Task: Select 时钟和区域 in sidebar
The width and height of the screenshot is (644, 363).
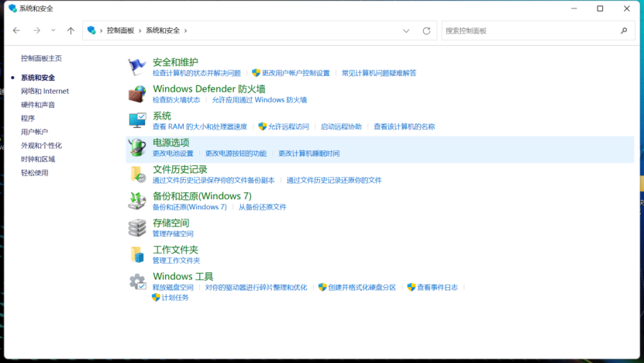Action: 38,159
